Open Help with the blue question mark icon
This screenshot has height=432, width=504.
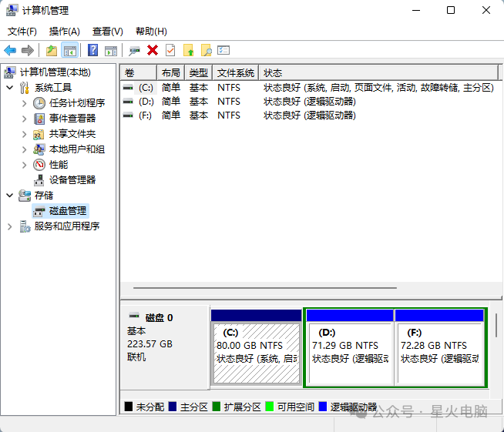tap(93, 50)
